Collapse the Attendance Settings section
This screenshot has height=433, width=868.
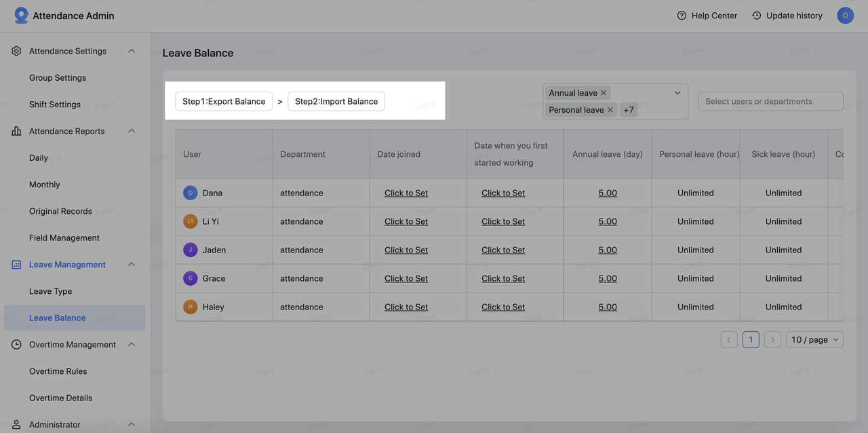point(132,51)
